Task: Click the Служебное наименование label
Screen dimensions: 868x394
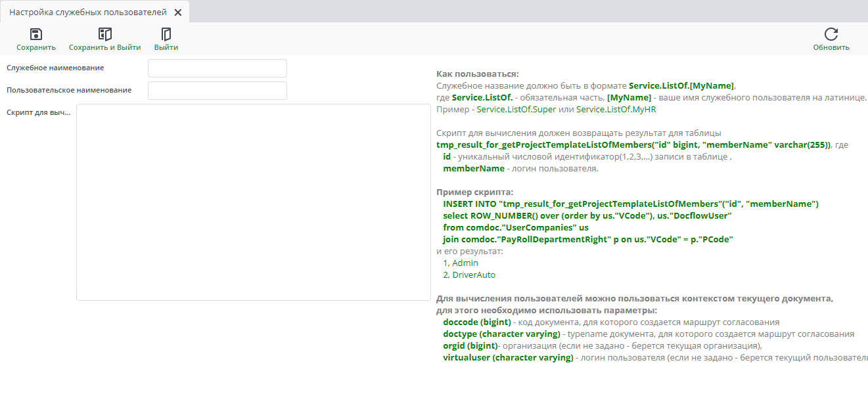Action: pyautogui.click(x=55, y=68)
